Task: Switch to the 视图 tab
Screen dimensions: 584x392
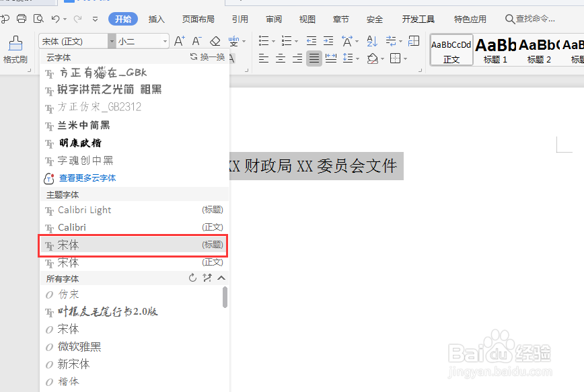Action: 307,19
